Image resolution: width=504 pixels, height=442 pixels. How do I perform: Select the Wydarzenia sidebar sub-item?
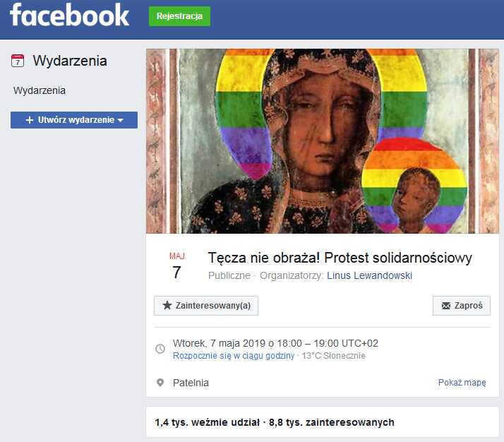[x=40, y=90]
